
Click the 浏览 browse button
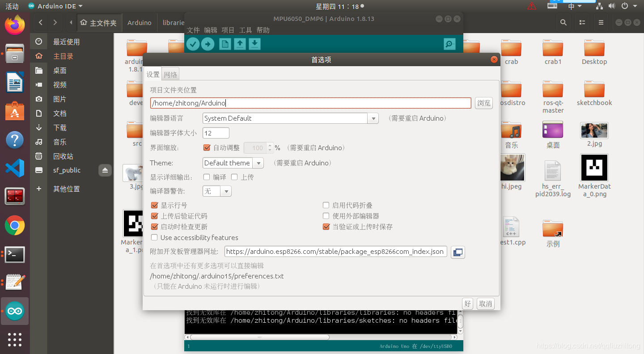tap(483, 103)
